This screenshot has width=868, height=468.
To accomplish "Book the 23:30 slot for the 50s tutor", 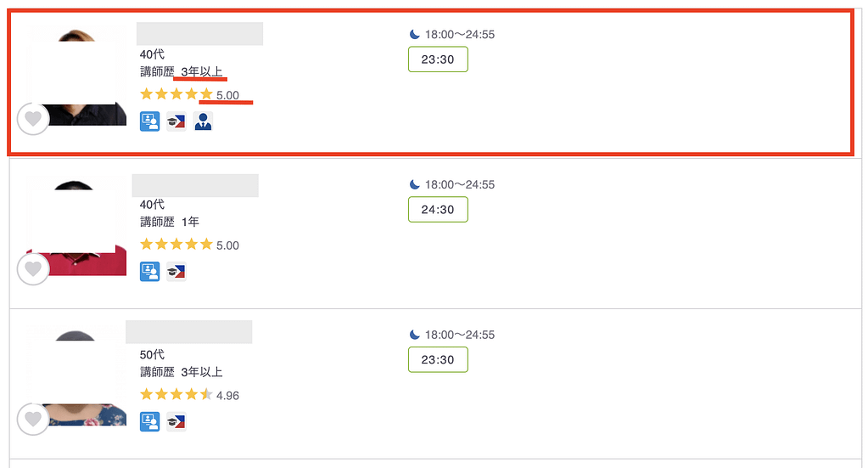I will (x=438, y=359).
